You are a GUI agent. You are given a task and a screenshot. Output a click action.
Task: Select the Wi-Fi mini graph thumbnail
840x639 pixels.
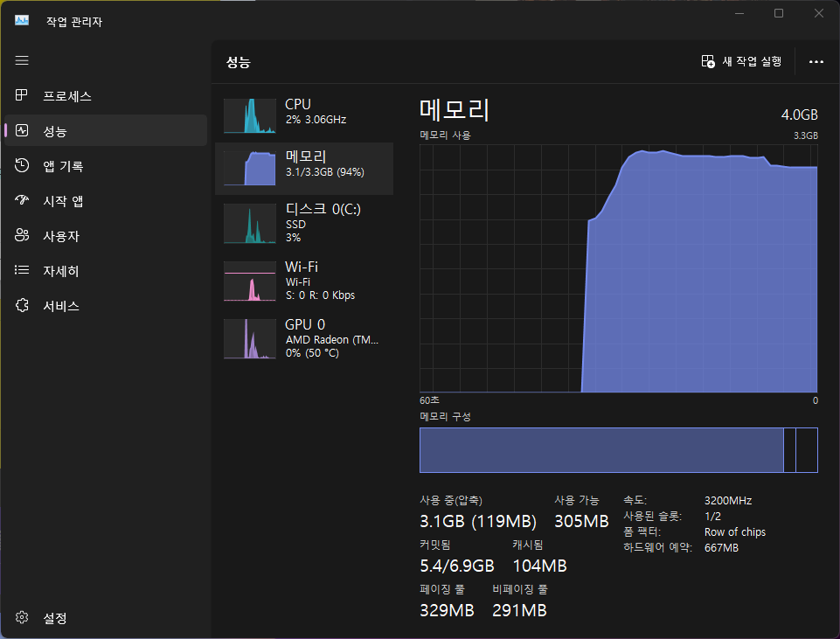[x=250, y=281]
